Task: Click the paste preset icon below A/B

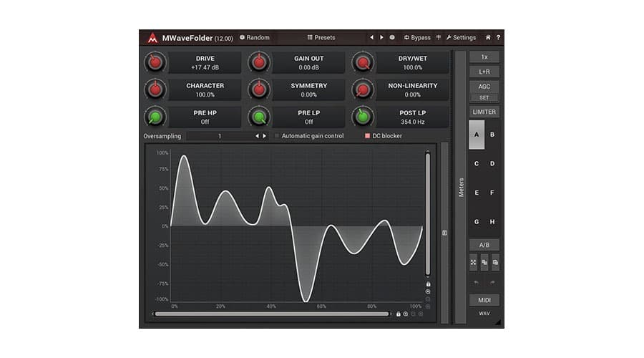Action: click(x=495, y=262)
